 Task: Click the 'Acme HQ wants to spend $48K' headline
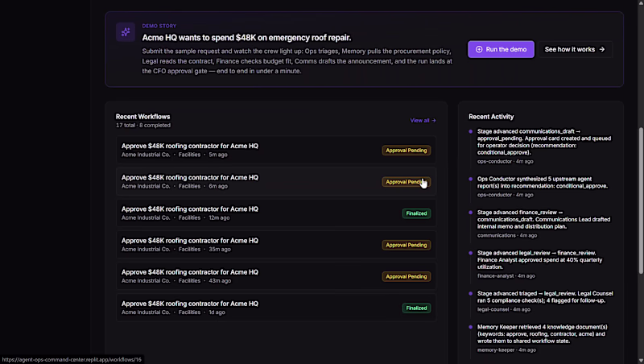coord(246,38)
